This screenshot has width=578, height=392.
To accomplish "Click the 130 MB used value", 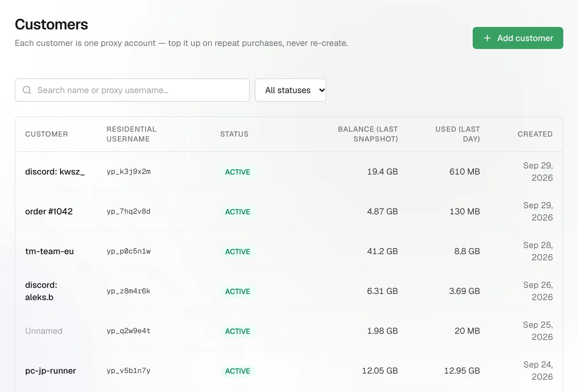I will [x=465, y=212].
